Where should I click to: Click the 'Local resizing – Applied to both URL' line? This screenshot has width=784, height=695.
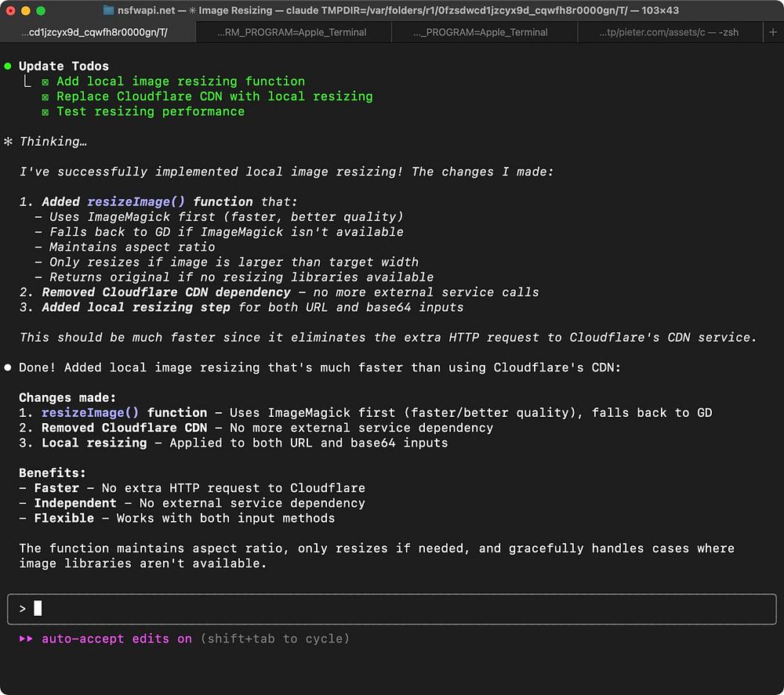[234, 443]
